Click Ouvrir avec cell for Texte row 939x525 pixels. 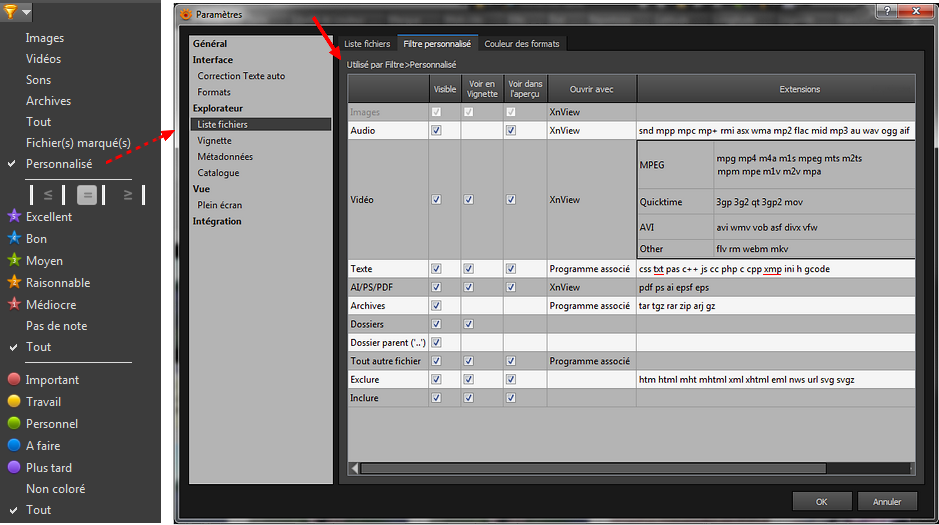(x=591, y=269)
